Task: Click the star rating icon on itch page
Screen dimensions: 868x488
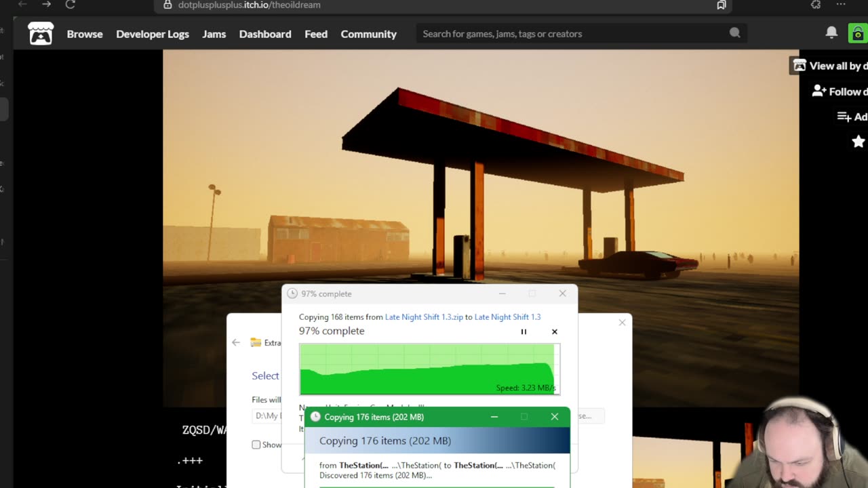Action: (x=859, y=141)
